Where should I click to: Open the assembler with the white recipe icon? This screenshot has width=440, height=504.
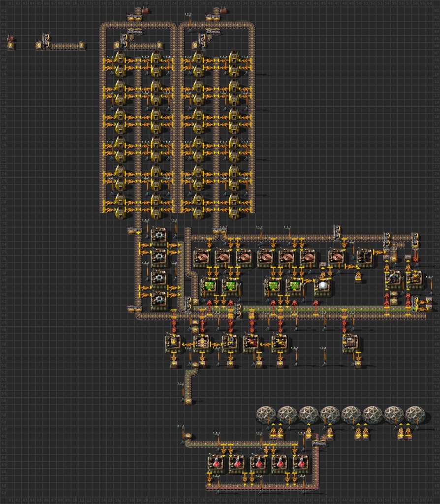click(322, 287)
